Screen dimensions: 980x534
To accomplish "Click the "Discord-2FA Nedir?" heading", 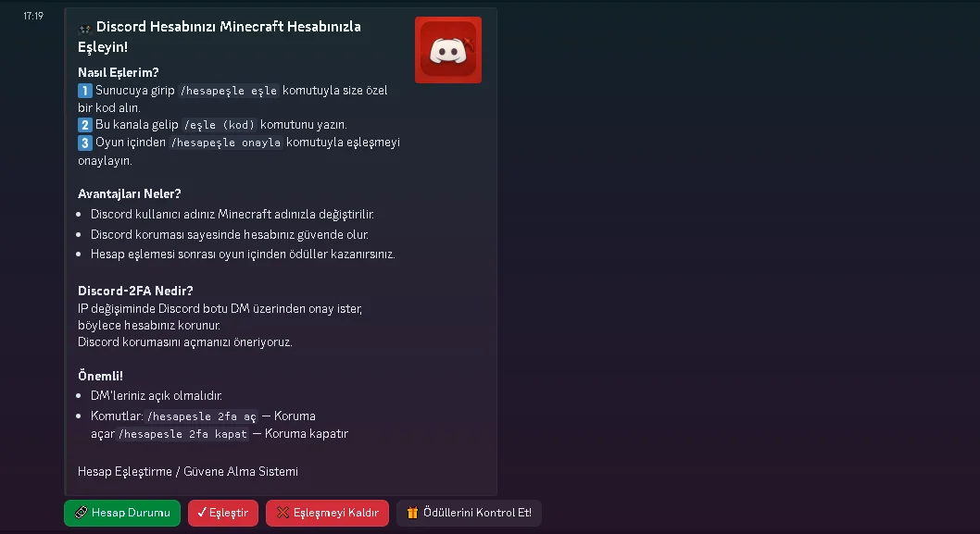I will click(x=135, y=291).
